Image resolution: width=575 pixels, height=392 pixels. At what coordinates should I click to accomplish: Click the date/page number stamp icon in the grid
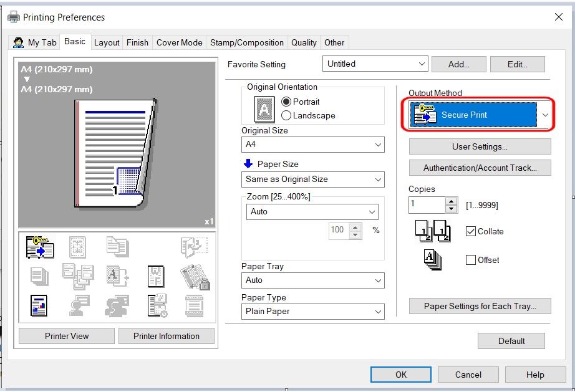click(156, 305)
